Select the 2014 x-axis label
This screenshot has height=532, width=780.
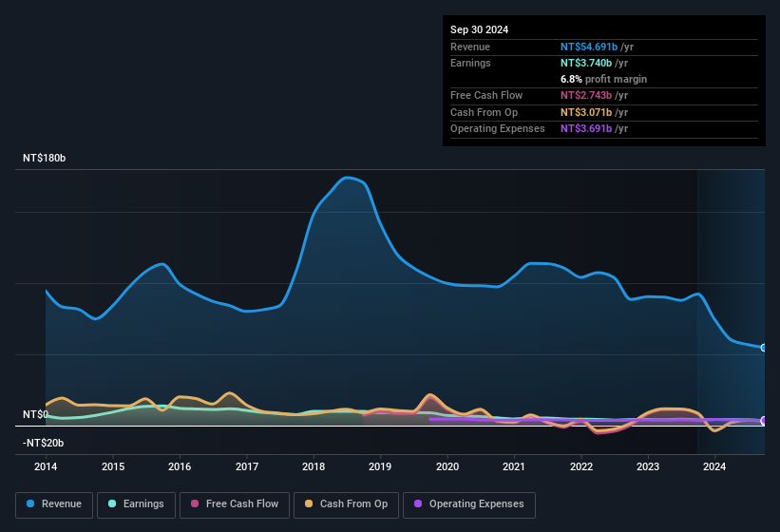tap(46, 466)
